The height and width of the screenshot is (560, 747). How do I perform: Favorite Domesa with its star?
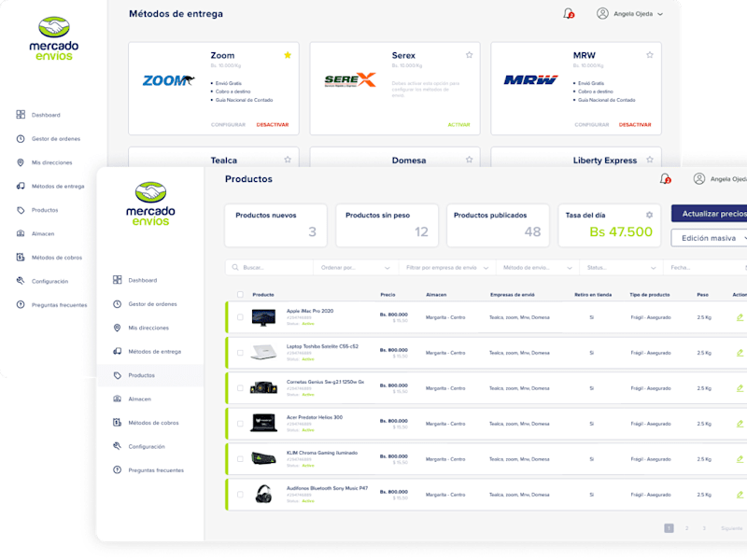470,160
